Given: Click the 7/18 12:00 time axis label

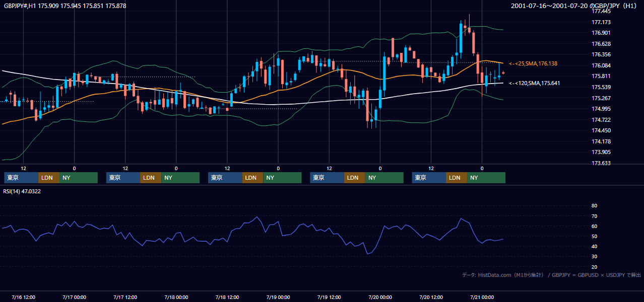Looking at the screenshot, I should pyautogui.click(x=227, y=297).
